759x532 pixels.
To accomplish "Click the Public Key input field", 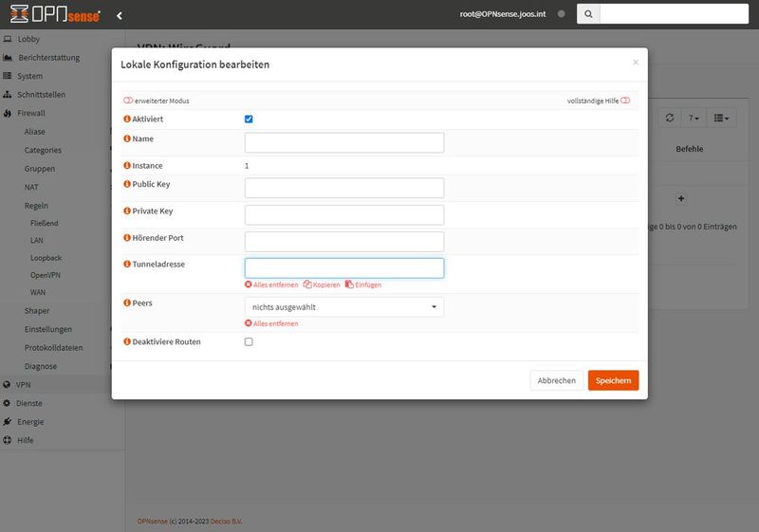I will click(x=344, y=188).
